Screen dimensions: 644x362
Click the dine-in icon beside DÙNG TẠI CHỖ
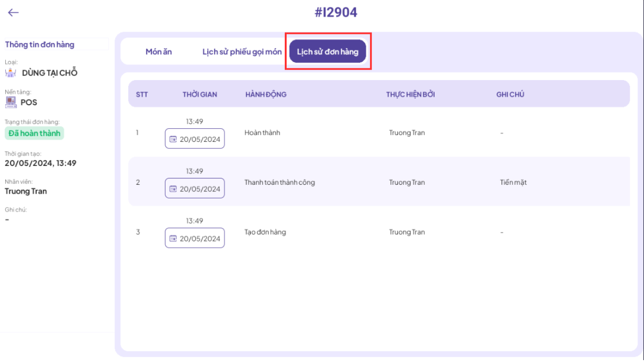(x=10, y=73)
